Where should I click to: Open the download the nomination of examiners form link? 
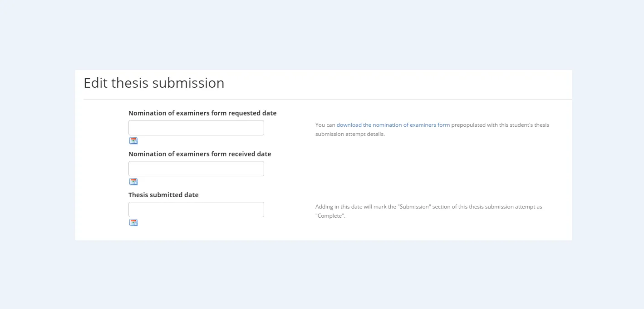tap(393, 125)
